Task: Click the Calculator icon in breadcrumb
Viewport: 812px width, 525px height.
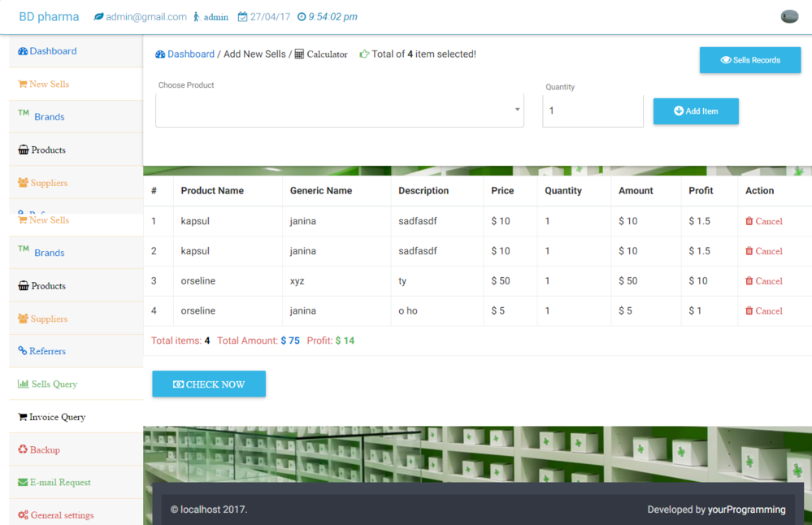Action: point(299,54)
